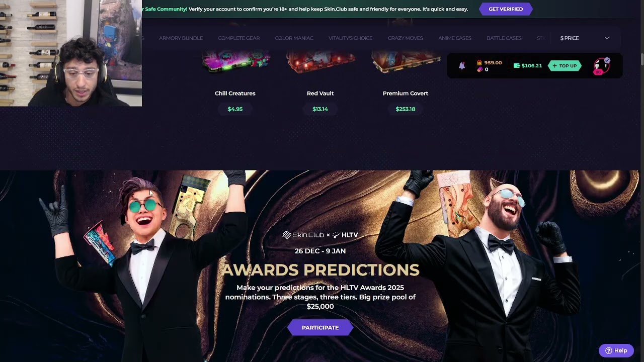Click the pink ticket balance icon
644x362 pixels.
coord(479,69)
